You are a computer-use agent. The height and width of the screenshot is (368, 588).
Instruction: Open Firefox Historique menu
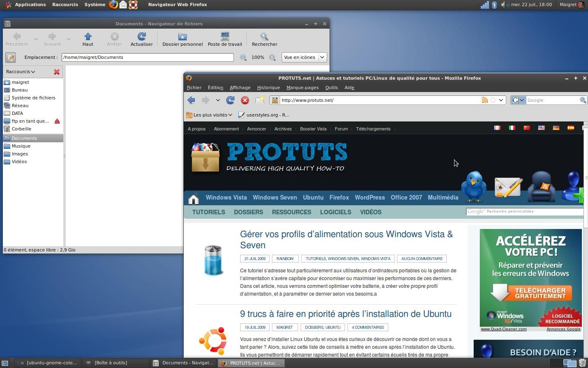pyautogui.click(x=268, y=88)
